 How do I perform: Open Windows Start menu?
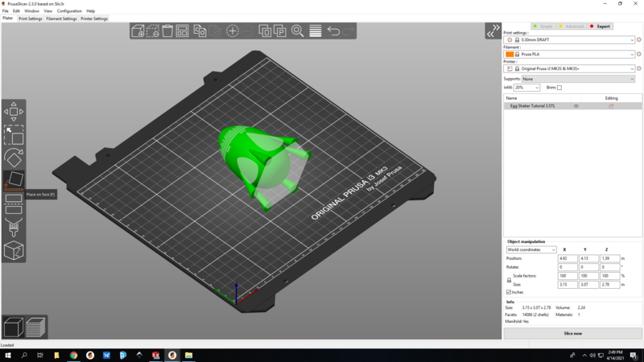[8, 356]
